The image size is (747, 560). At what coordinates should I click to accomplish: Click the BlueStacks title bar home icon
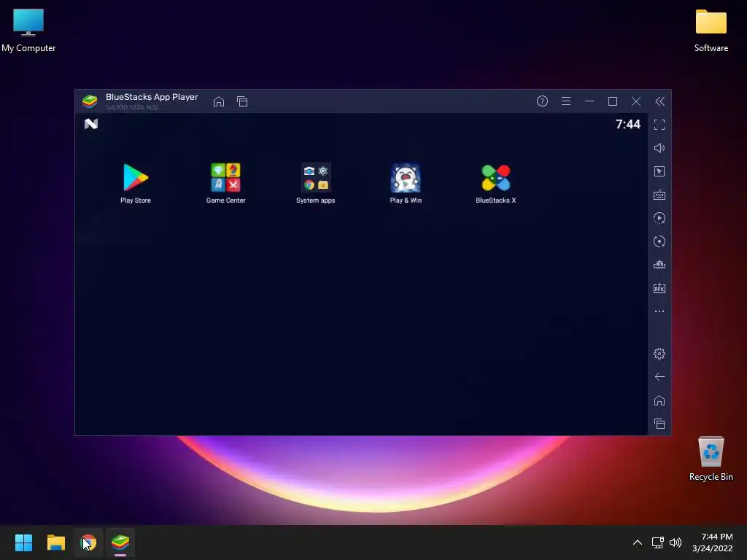(x=219, y=101)
